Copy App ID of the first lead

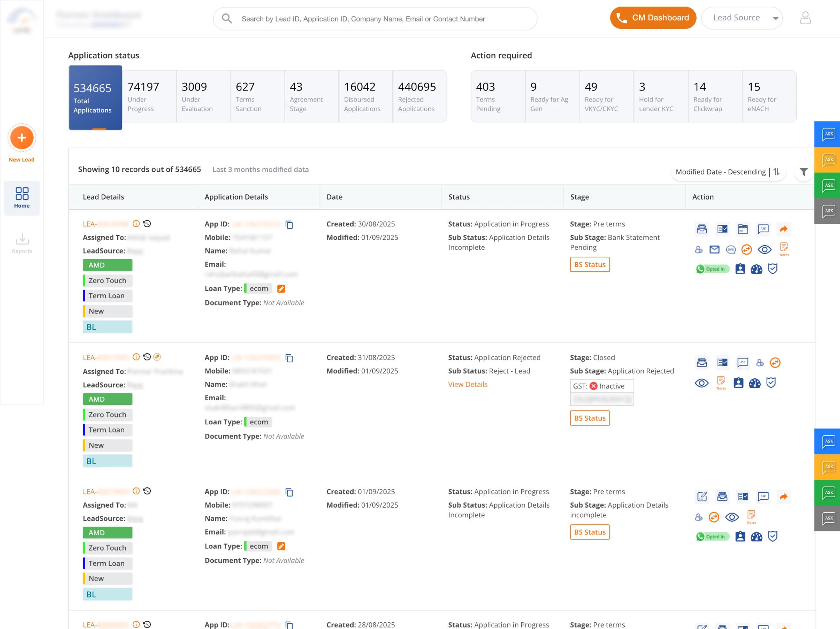[x=289, y=225]
